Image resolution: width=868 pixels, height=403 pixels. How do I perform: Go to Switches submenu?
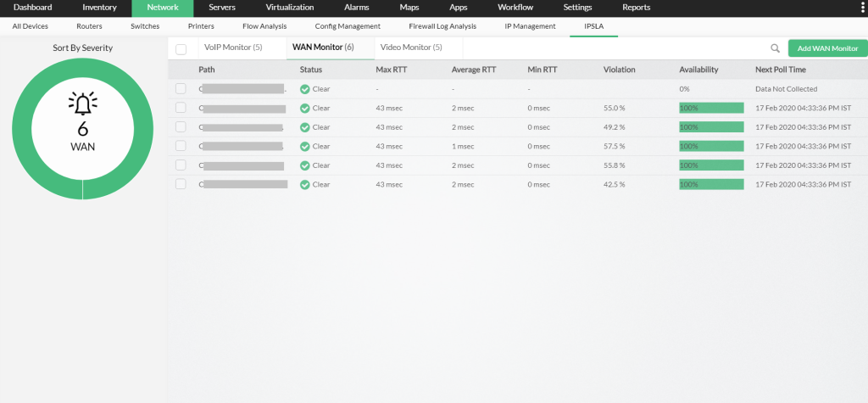tap(145, 26)
